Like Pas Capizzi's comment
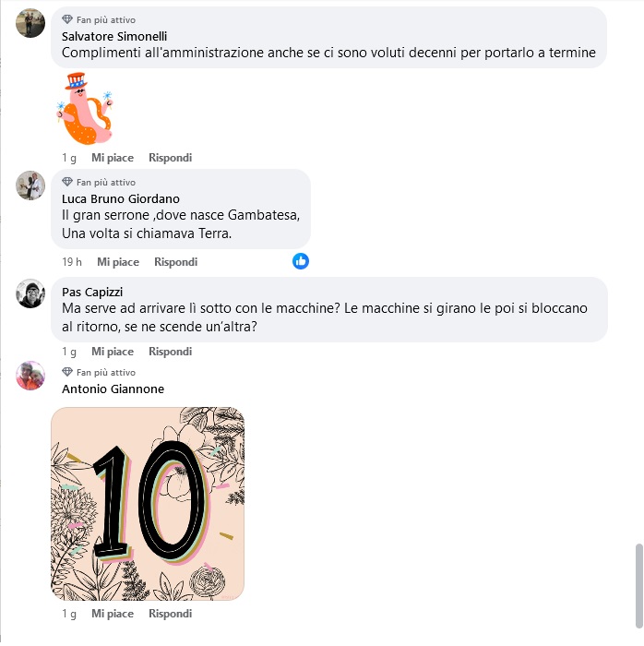This screenshot has height=646, width=644. 113,352
